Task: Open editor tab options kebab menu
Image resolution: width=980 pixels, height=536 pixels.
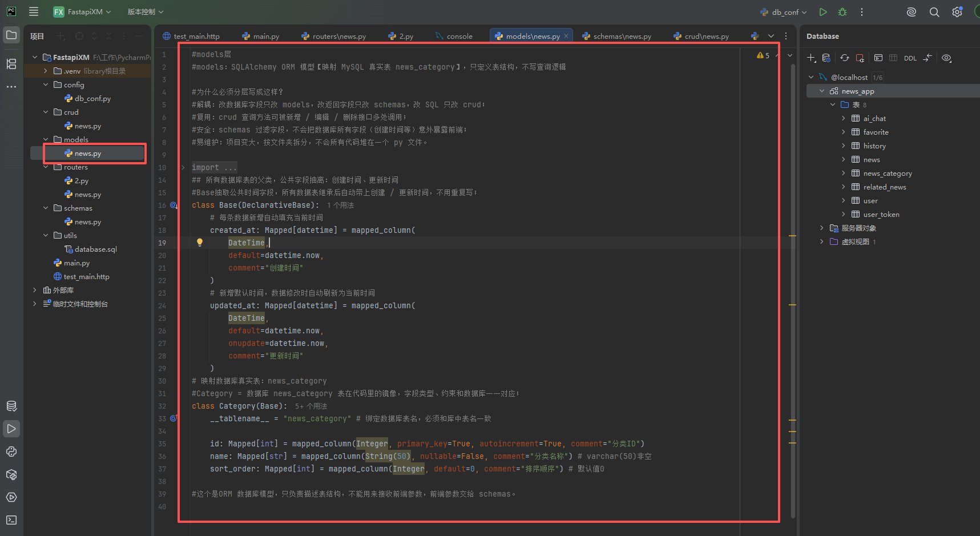Action: click(786, 35)
